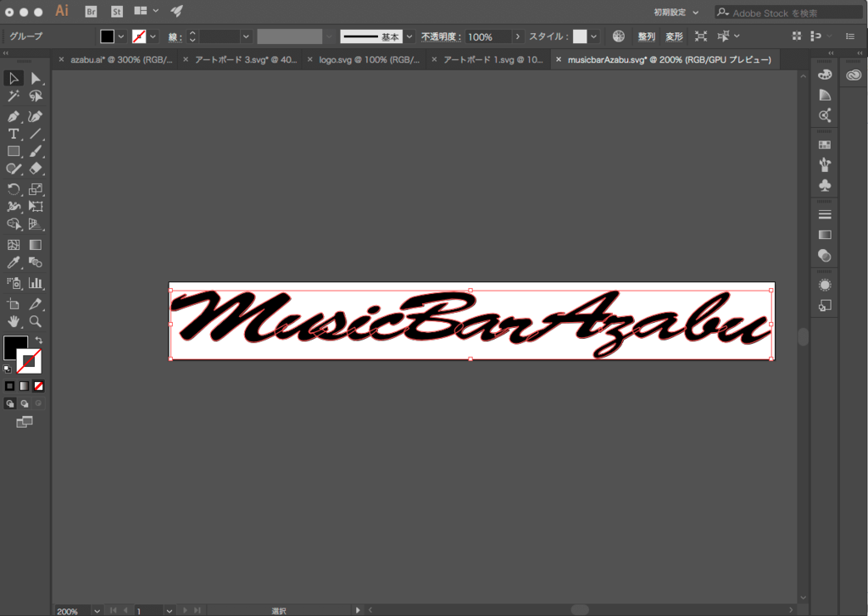Set paint mode to None
868x616 pixels.
pyautogui.click(x=39, y=386)
